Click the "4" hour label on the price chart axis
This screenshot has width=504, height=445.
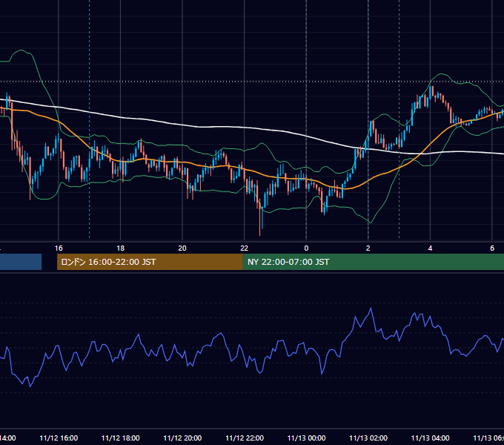coord(430,248)
